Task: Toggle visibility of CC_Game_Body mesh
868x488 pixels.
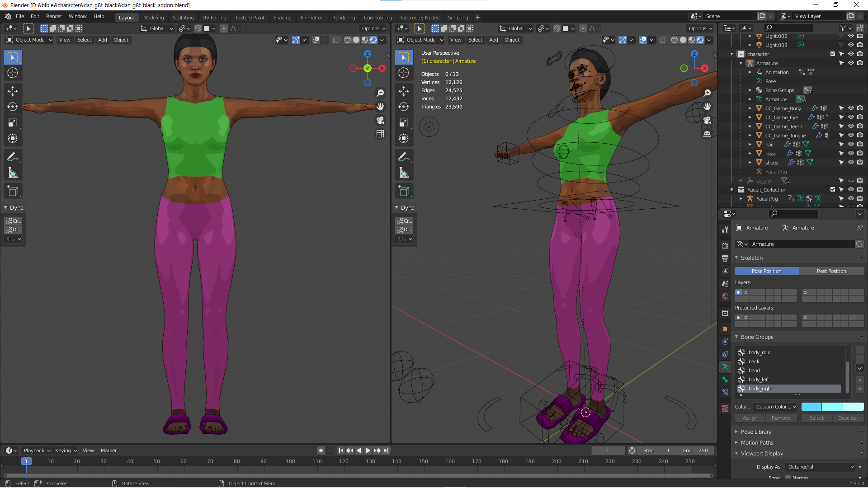Action: pos(851,108)
